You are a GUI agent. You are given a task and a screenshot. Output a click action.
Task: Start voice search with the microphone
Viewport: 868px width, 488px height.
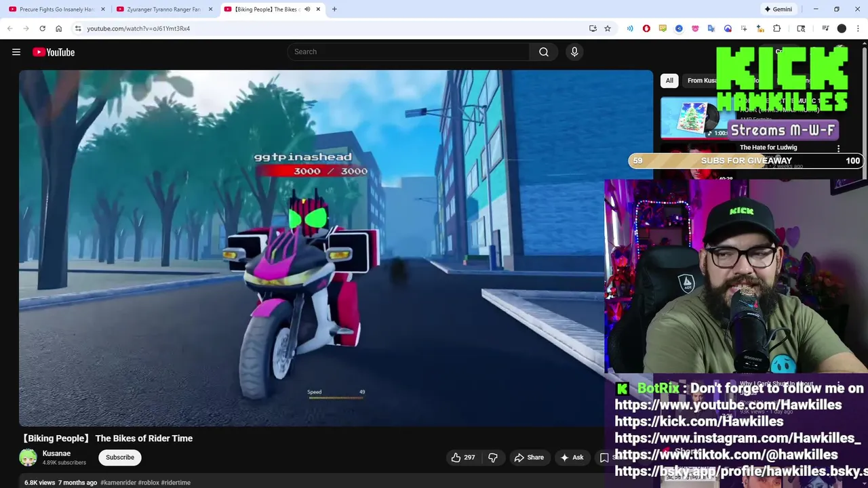[574, 52]
